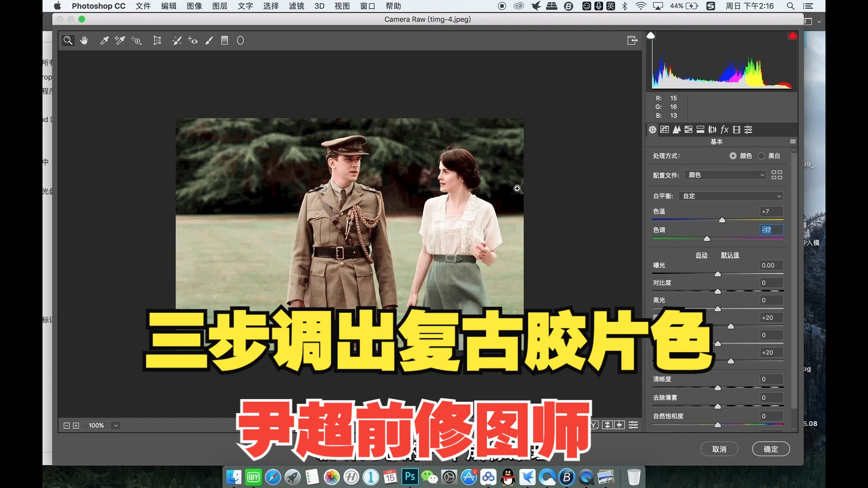This screenshot has height=488, width=868.
Task: Open the zoom level dropdown arrow
Action: pyautogui.click(x=116, y=426)
